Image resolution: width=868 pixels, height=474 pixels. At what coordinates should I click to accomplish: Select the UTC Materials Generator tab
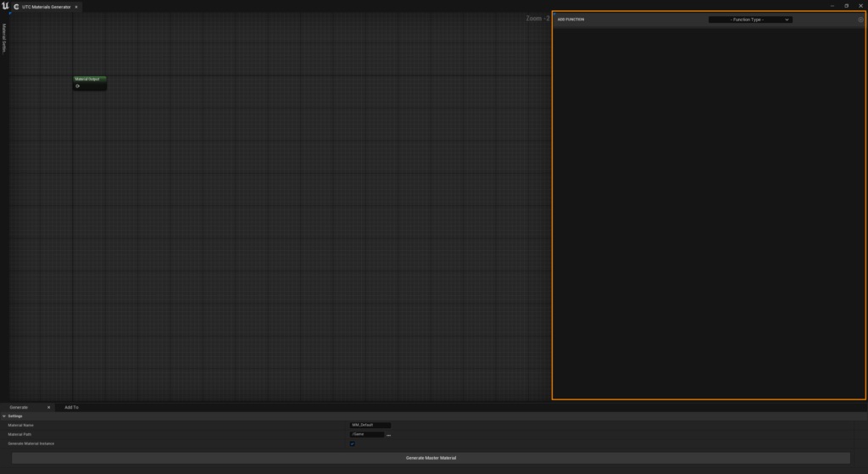point(47,7)
